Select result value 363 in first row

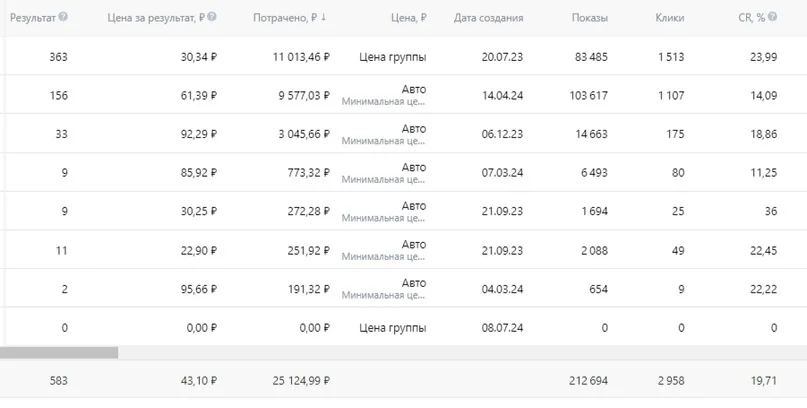coord(58,57)
